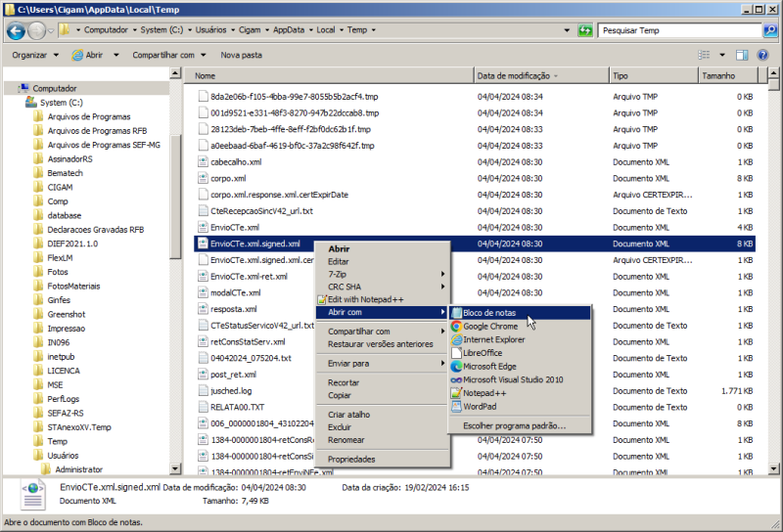The image size is (783, 532).
Task: Choose Copiar in context menu
Action: 382,395
